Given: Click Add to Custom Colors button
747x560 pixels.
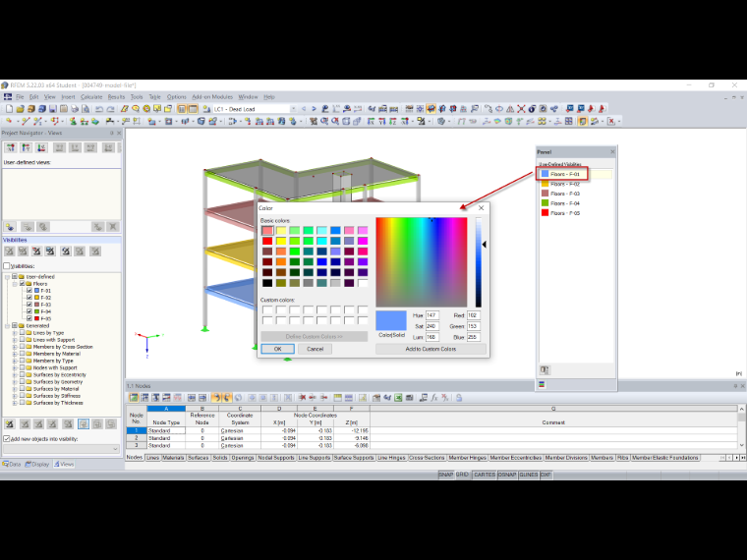Looking at the screenshot, I should click(431, 349).
